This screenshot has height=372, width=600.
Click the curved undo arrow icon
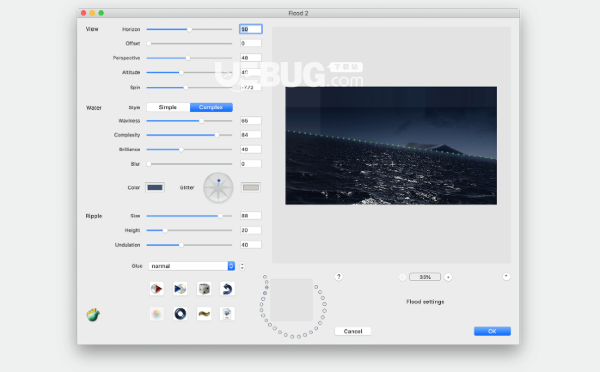tap(227, 289)
